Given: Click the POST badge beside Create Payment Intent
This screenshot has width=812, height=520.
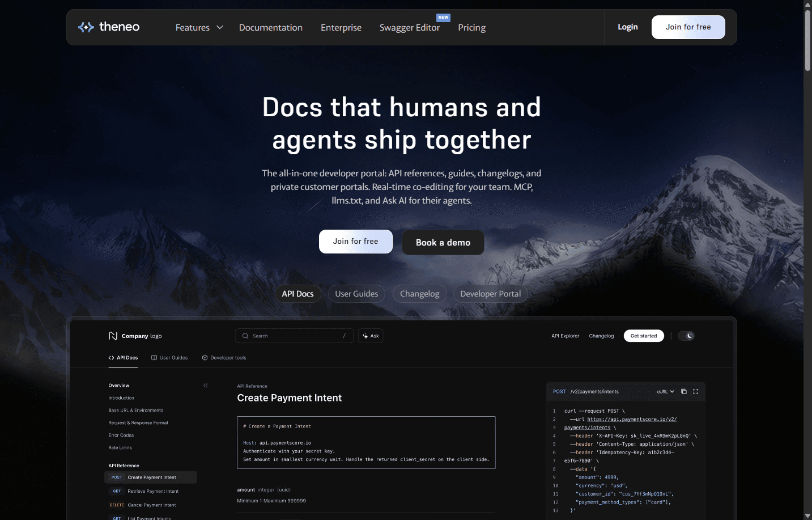Looking at the screenshot, I should 117,477.
